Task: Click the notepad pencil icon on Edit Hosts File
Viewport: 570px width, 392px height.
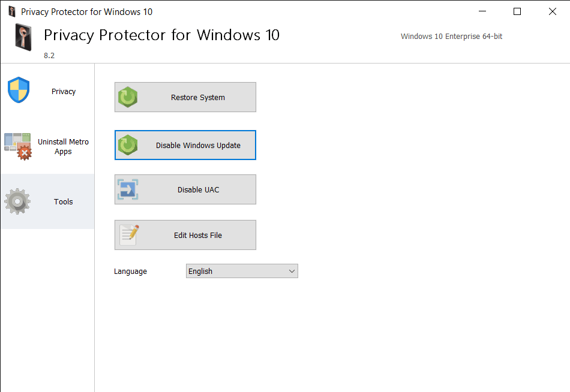Action: pyautogui.click(x=129, y=235)
